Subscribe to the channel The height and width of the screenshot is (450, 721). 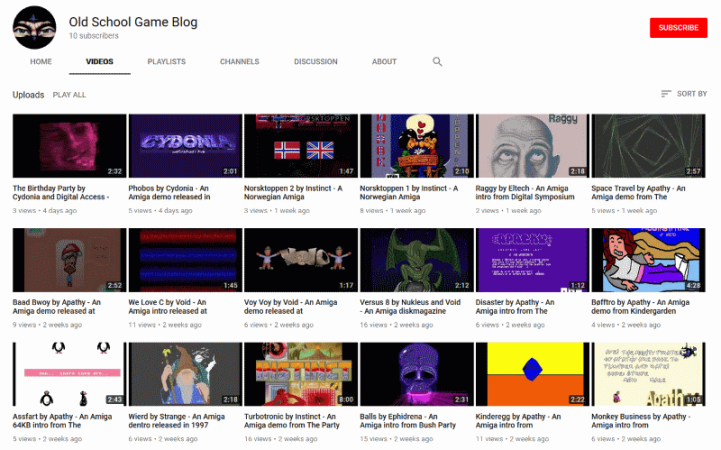tap(678, 28)
